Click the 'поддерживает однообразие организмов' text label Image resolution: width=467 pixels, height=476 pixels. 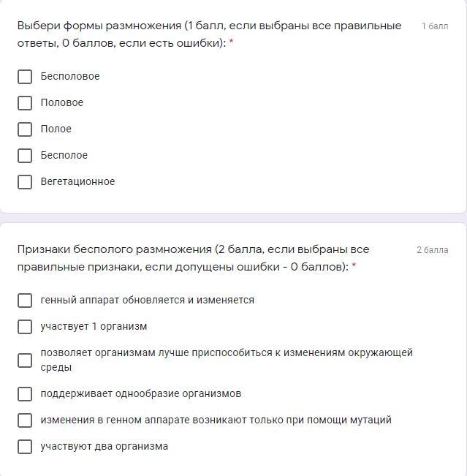click(x=140, y=394)
